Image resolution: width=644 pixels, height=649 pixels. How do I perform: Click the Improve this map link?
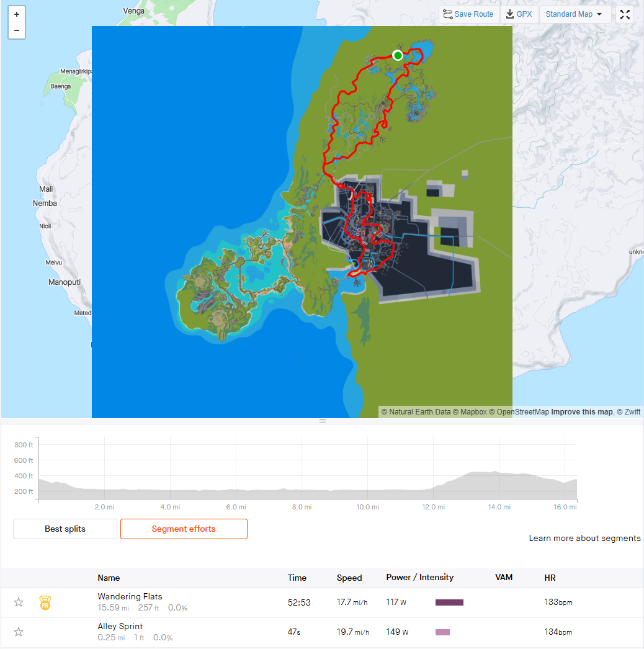point(582,412)
